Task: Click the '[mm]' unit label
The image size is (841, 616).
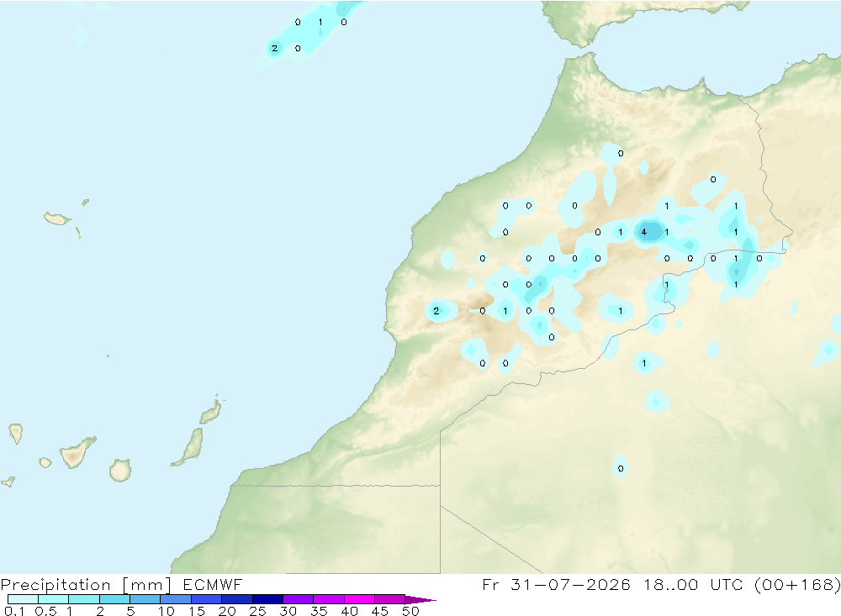Action: tap(146, 585)
